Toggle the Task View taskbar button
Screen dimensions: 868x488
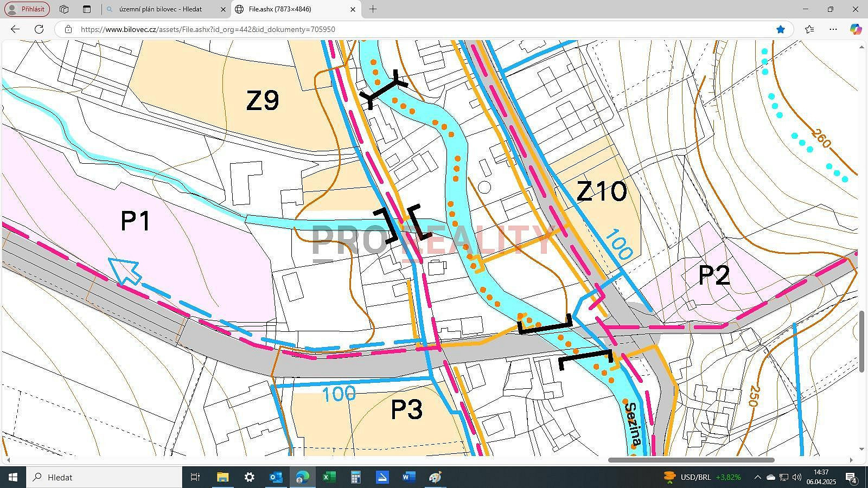(195, 477)
